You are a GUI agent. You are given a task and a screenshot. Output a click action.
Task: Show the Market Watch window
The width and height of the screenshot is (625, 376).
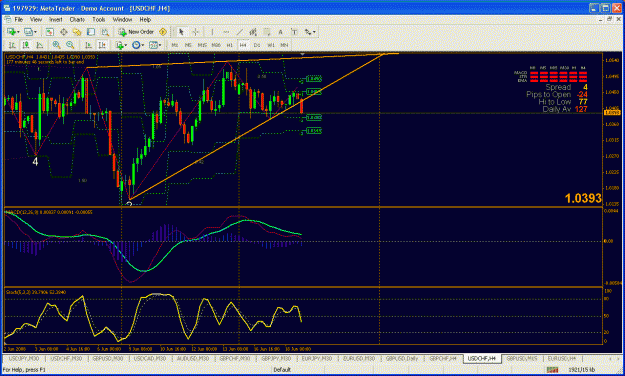[x=49, y=32]
